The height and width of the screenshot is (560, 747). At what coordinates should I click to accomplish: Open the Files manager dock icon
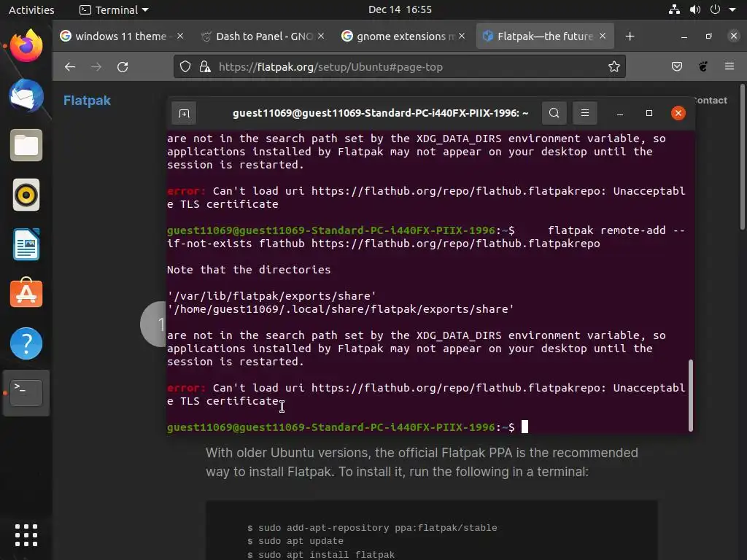26,145
